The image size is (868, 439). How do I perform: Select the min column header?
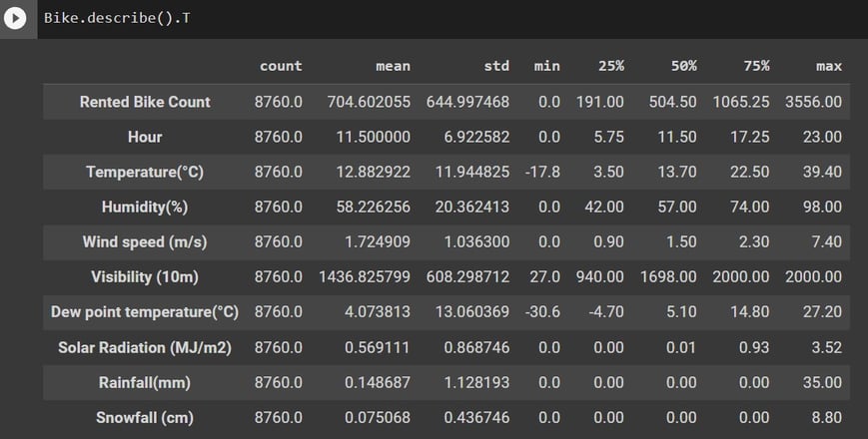[x=547, y=66]
